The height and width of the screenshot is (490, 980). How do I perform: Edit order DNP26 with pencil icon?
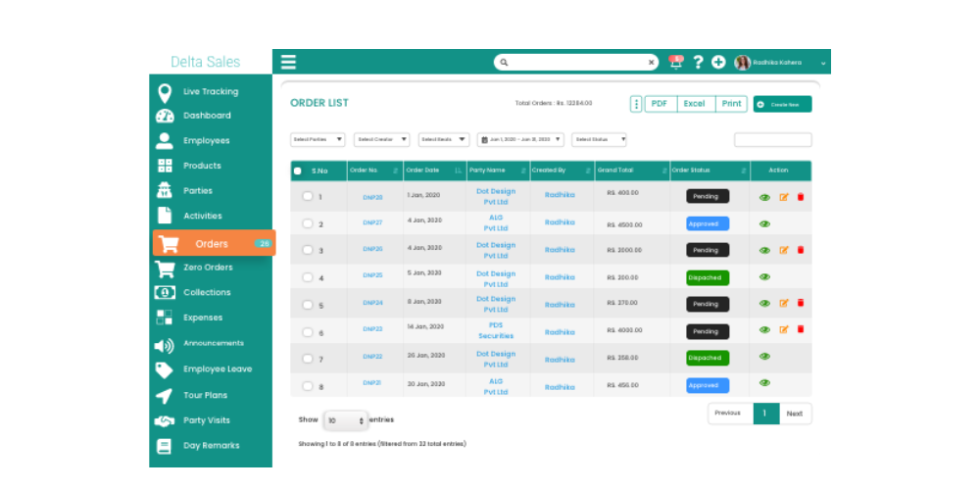784,250
